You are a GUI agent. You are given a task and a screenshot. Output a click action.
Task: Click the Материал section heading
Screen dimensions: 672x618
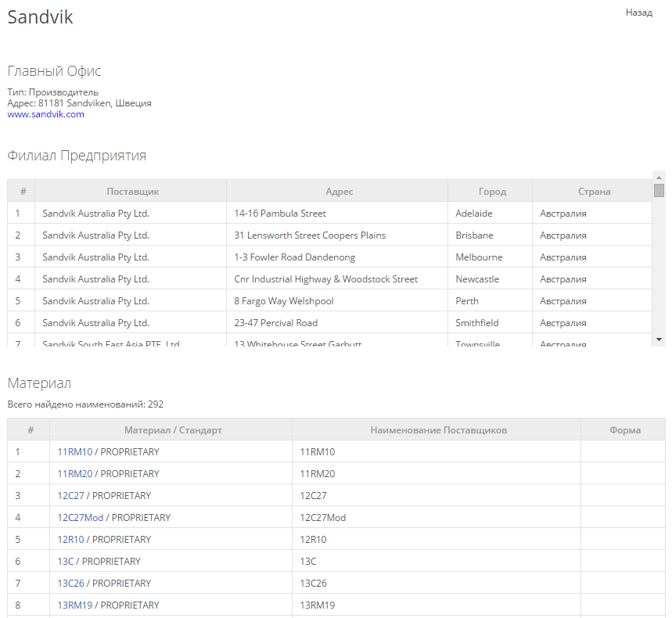point(39,383)
